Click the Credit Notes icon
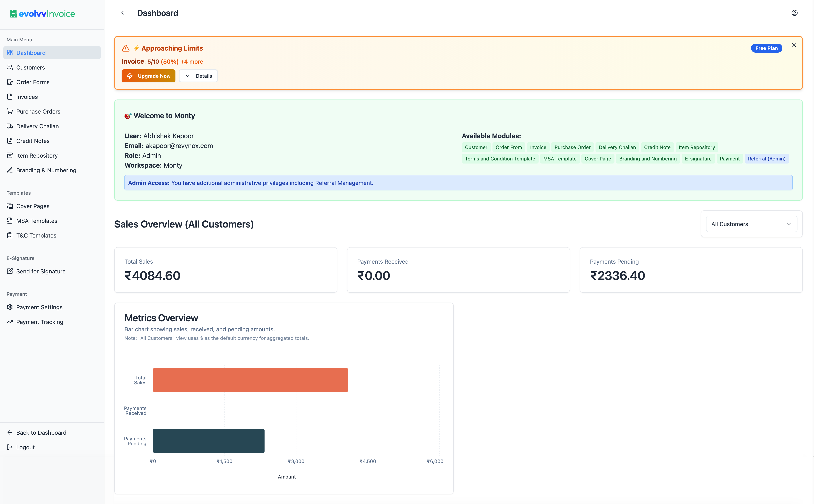This screenshot has height=504, width=814. click(10, 141)
